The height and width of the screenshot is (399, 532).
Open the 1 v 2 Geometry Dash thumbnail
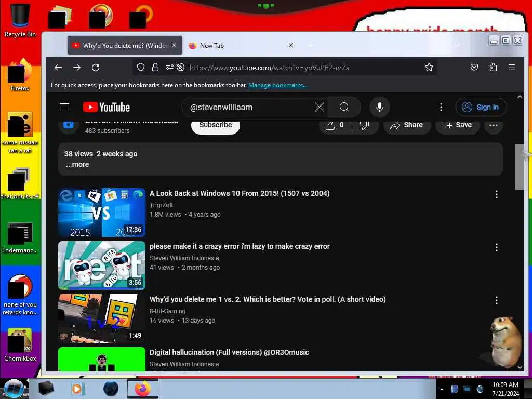[x=102, y=318]
